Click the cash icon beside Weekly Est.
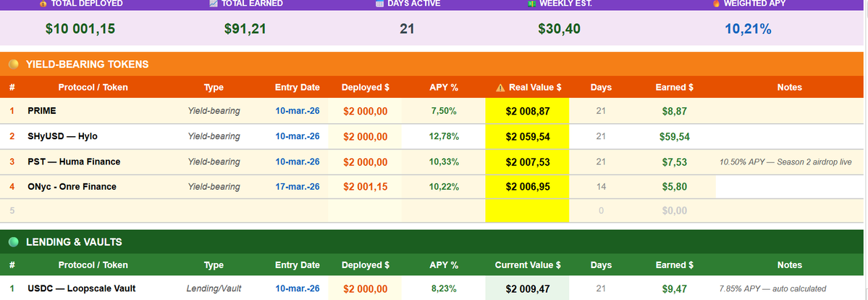This screenshot has height=300, width=868. coord(532,4)
